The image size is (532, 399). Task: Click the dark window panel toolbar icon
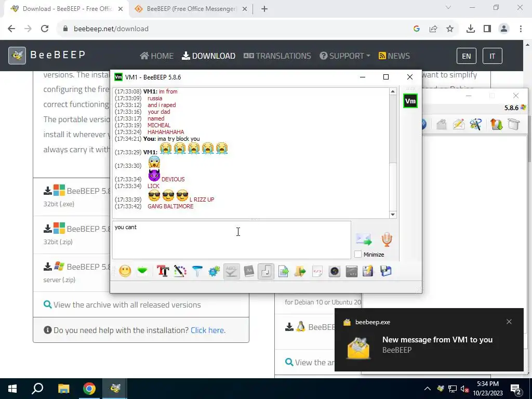tap(352, 271)
